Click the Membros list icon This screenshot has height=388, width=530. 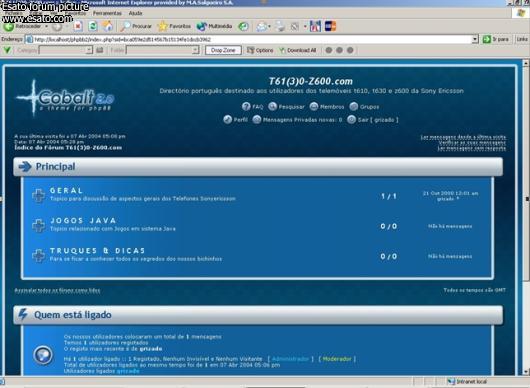coord(314,106)
